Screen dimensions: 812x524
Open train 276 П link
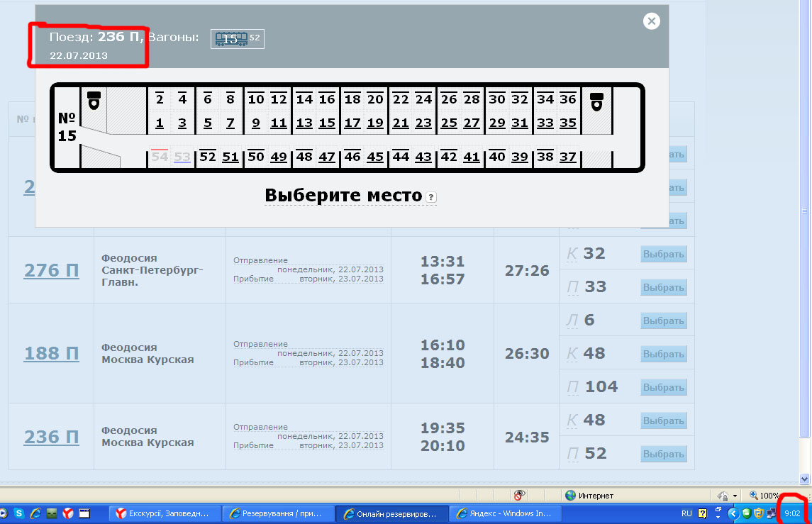(x=51, y=270)
